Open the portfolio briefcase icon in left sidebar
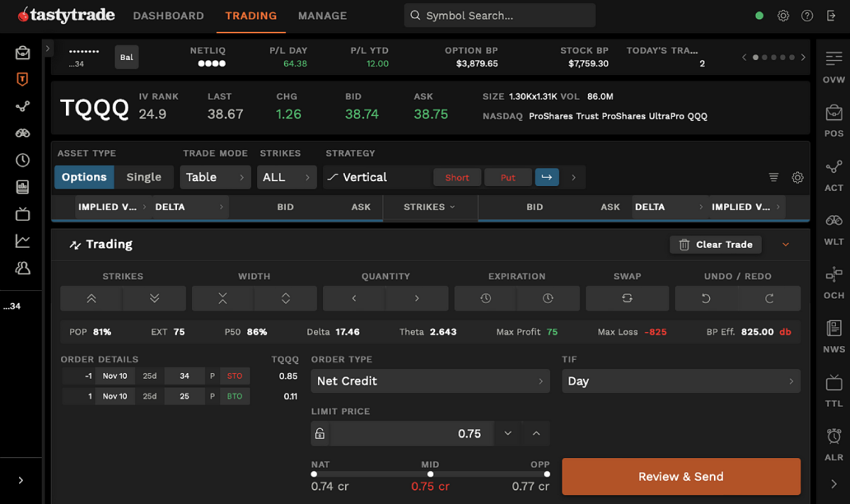This screenshot has height=504, width=850. [23, 52]
